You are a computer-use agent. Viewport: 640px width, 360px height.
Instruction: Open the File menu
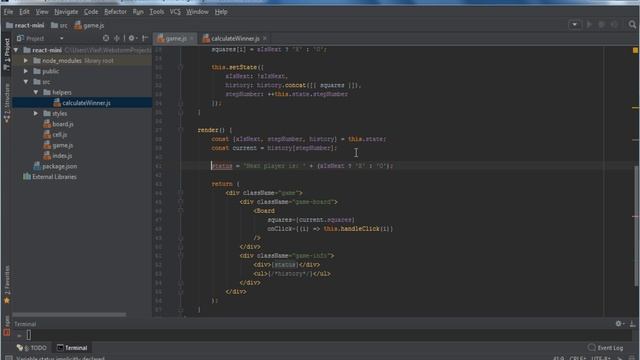pos(8,12)
